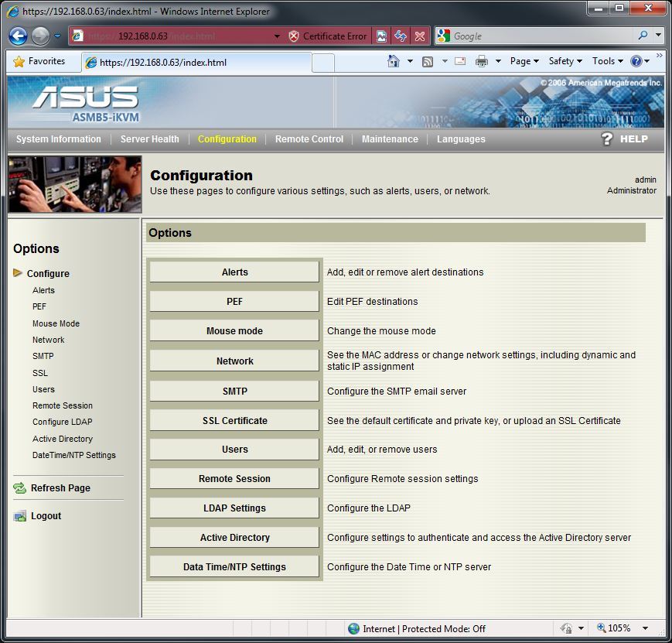The image size is (672, 643).
Task: Open the Page dropdown menu
Action: pyautogui.click(x=524, y=61)
